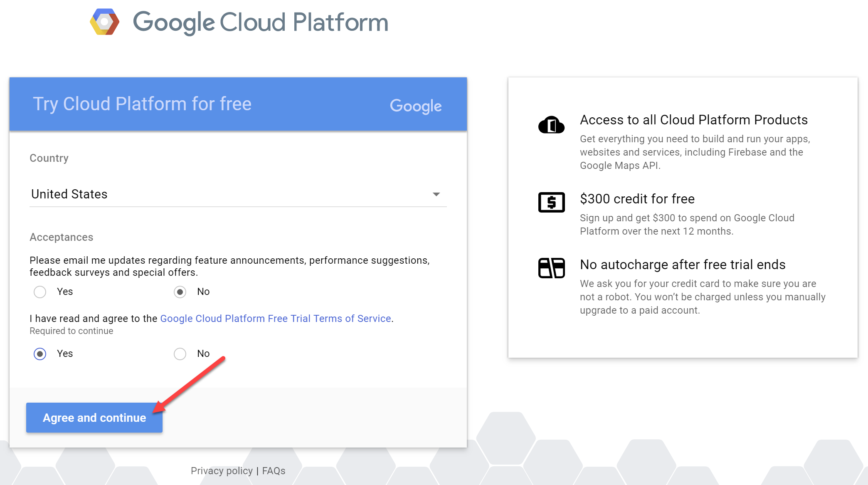Click No autocharge after free trial ends heading
This screenshot has height=485, width=868.
click(683, 265)
